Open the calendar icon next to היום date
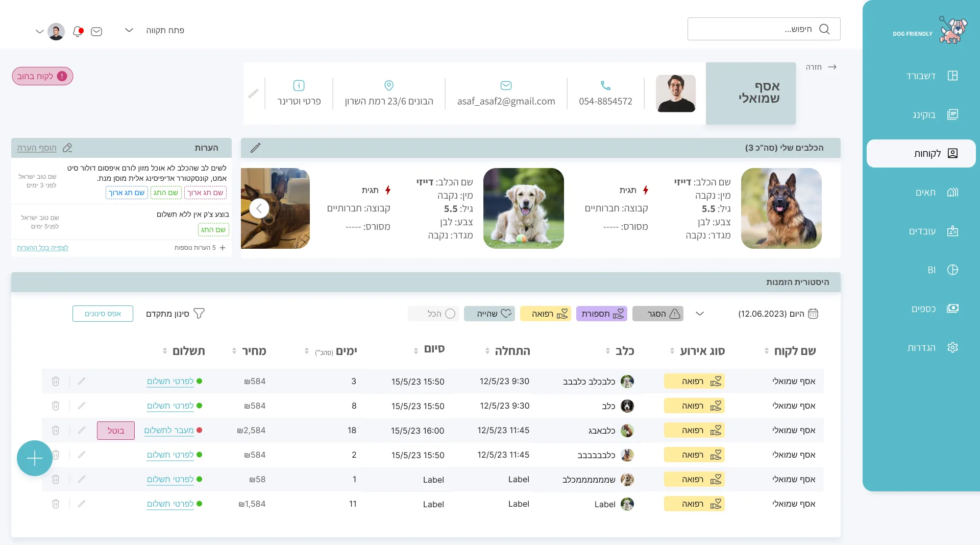This screenshot has height=545, width=980. pyautogui.click(x=813, y=314)
